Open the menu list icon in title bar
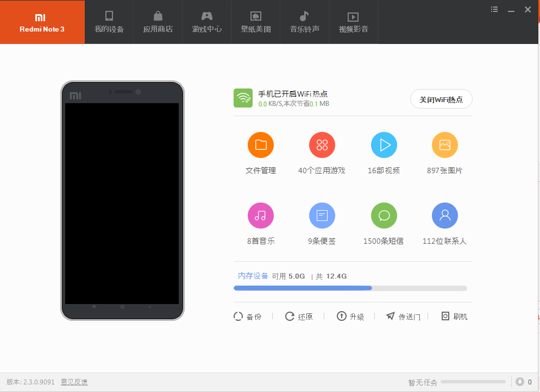Screen dimensions: 540x392 494,9
